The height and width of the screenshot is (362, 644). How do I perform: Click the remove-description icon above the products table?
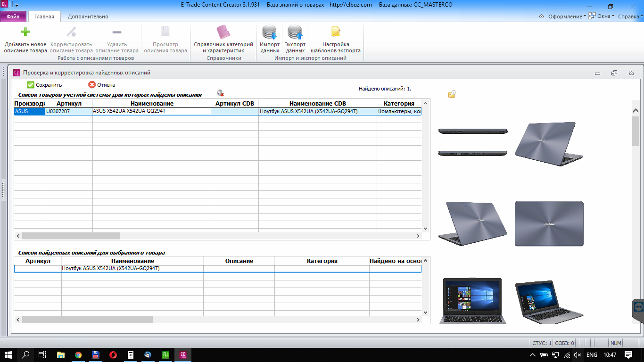coord(220,93)
